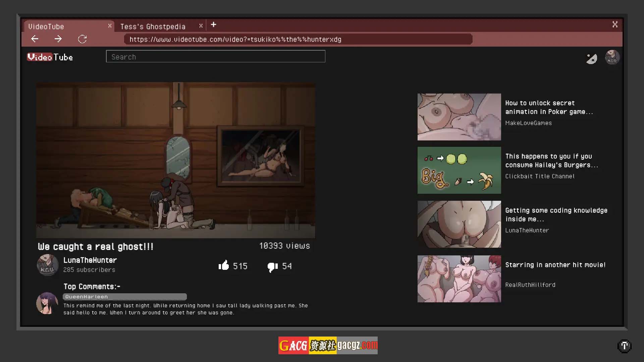This screenshot has height=362, width=644.
Task: Like the video with thumbs-up icon
Action: tap(224, 266)
